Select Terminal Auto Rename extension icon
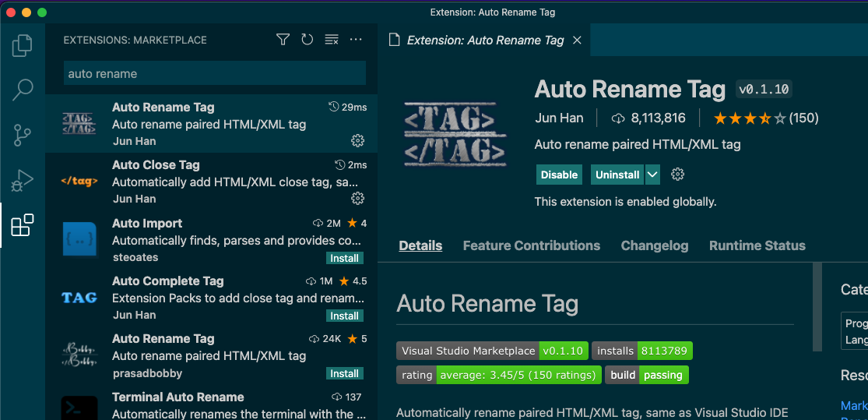The image size is (868, 420). pyautogui.click(x=79, y=408)
